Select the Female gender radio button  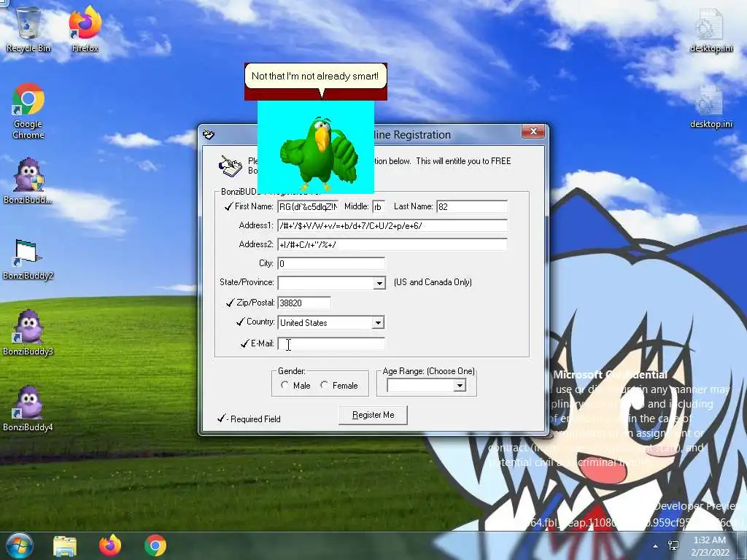324,385
